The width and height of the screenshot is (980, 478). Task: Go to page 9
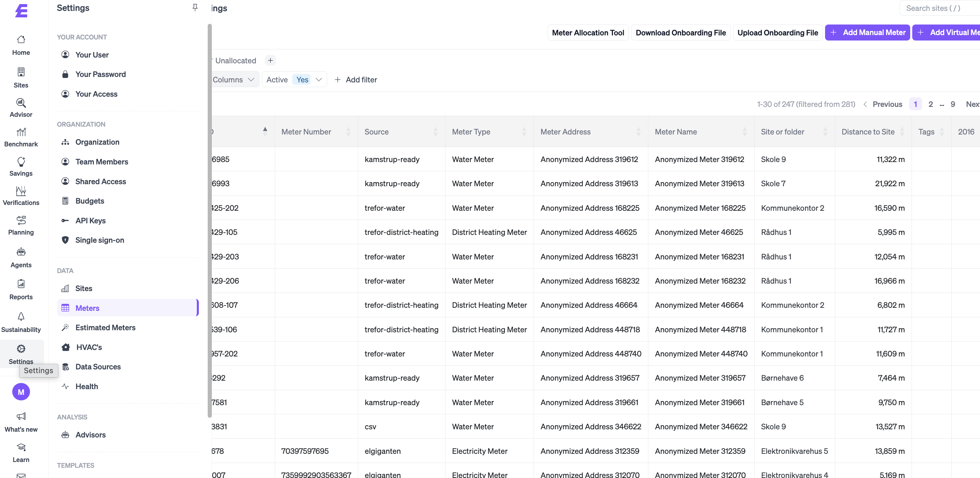coord(953,104)
